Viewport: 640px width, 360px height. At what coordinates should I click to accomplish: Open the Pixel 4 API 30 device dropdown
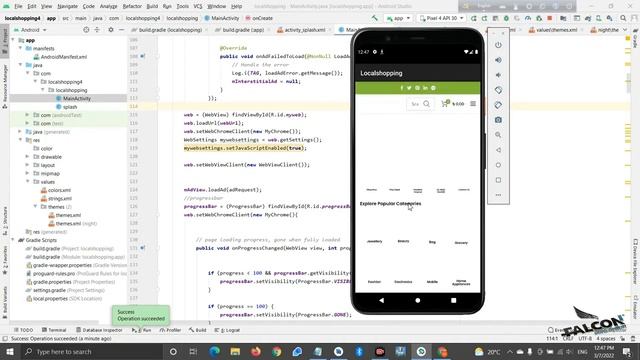tap(442, 18)
